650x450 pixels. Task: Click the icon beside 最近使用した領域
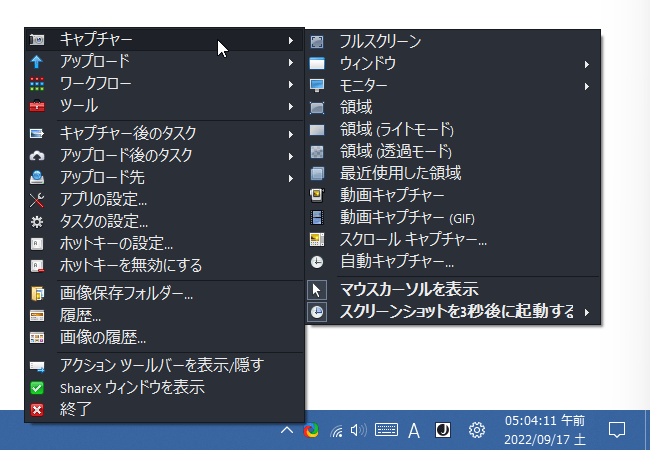317,173
